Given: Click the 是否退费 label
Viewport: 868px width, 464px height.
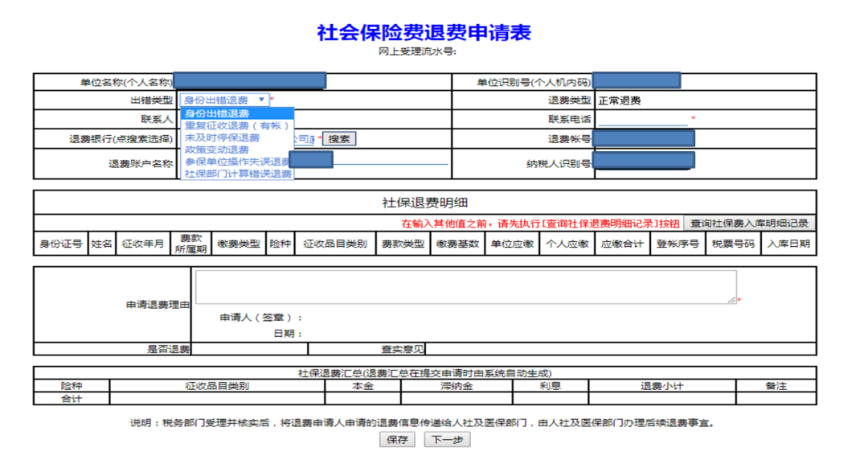Looking at the screenshot, I should (168, 349).
